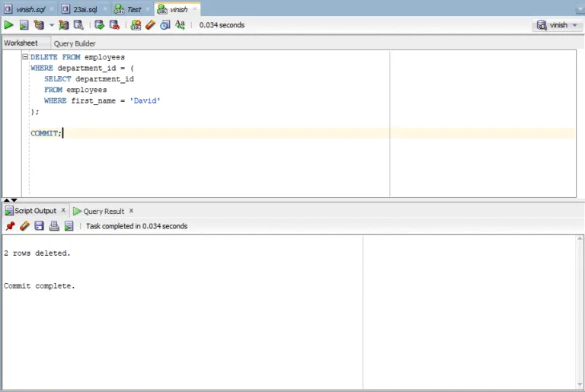This screenshot has height=392, width=585.
Task: Click the Explain Plan icon
Action: coord(39,25)
